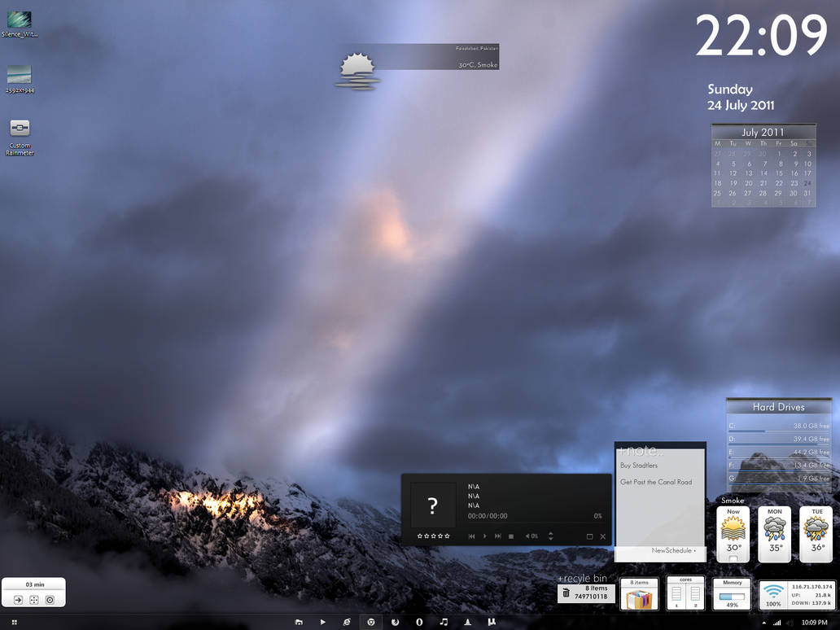Screen dimensions: 840x630
Task: Click the power button in the 03 min widget
Action: 50,598
